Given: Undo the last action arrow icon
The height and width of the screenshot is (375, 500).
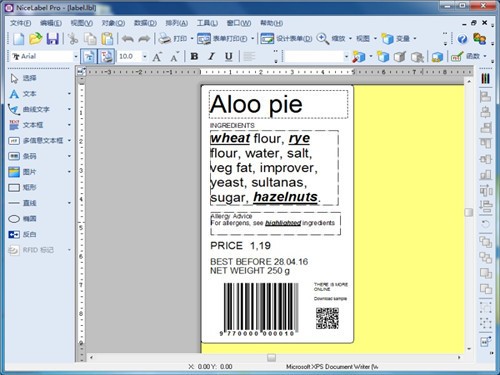Looking at the screenshot, I should pos(127,39).
